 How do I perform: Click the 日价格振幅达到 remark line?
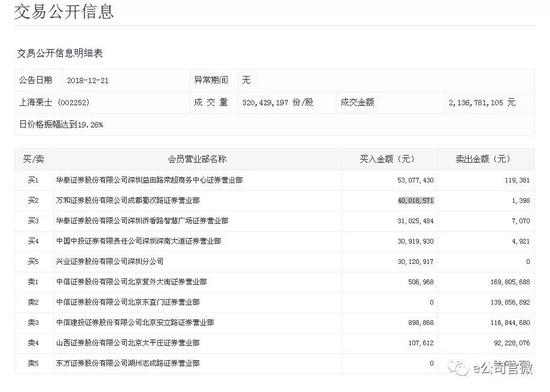click(61, 124)
